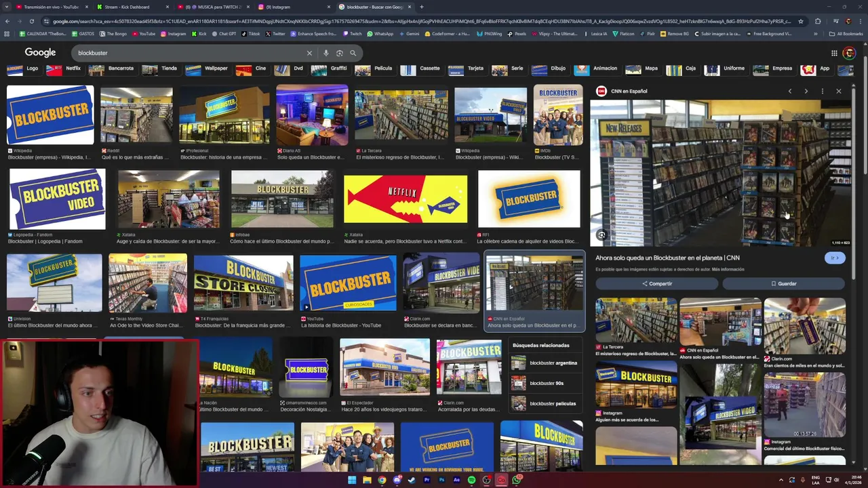
Task: Filter images by Bancarrota chip
Action: [112, 68]
